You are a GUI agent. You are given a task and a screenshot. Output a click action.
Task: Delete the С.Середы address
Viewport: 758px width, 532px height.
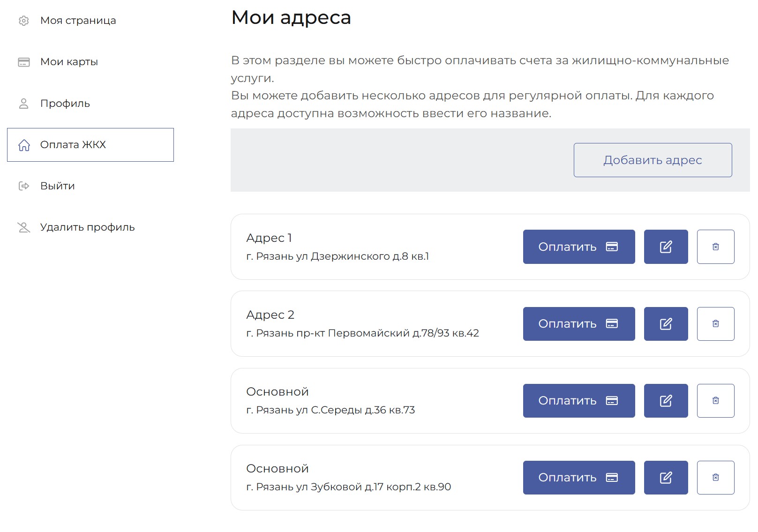tap(715, 401)
